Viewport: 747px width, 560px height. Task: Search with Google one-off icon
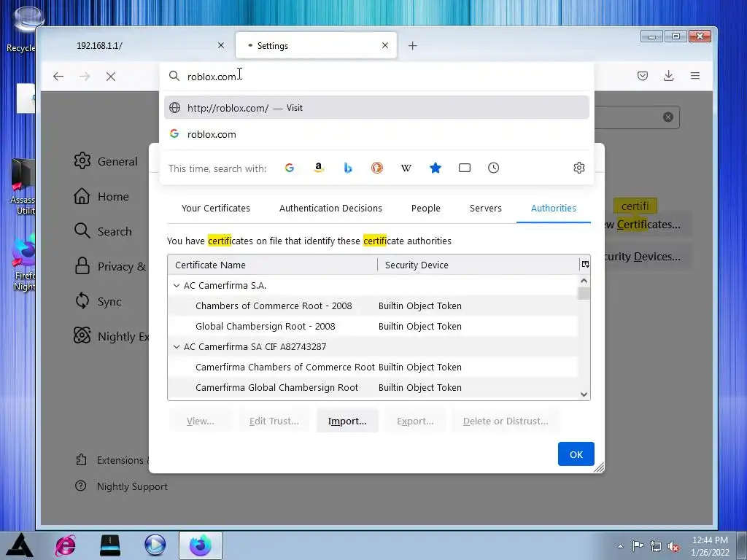click(x=289, y=168)
